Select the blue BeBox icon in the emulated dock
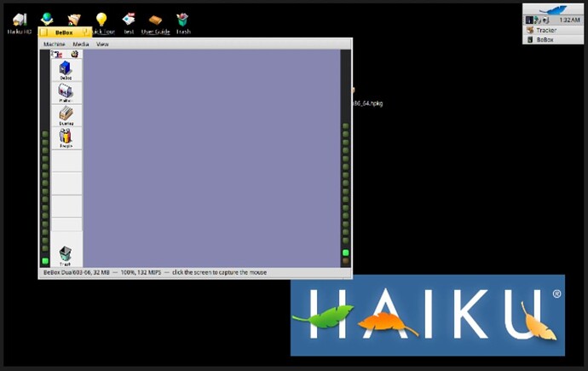 tap(66, 70)
